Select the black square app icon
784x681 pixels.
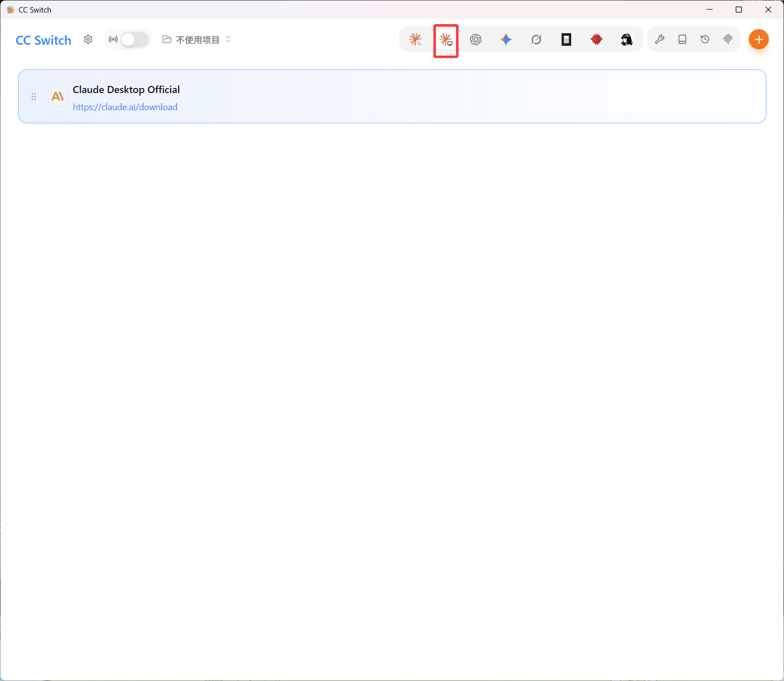click(x=567, y=39)
